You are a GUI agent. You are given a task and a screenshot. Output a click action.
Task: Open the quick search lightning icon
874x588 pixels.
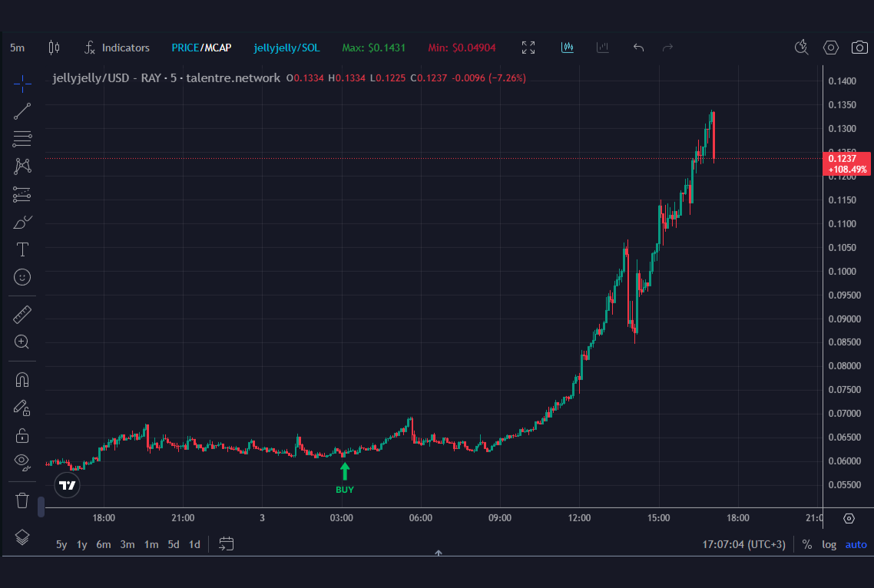coord(801,48)
